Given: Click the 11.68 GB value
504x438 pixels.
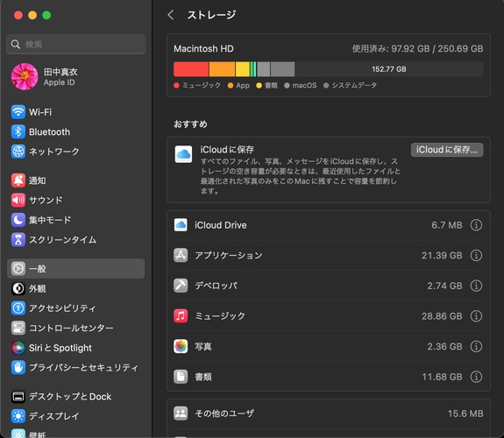Looking at the screenshot, I should pyautogui.click(x=442, y=377).
